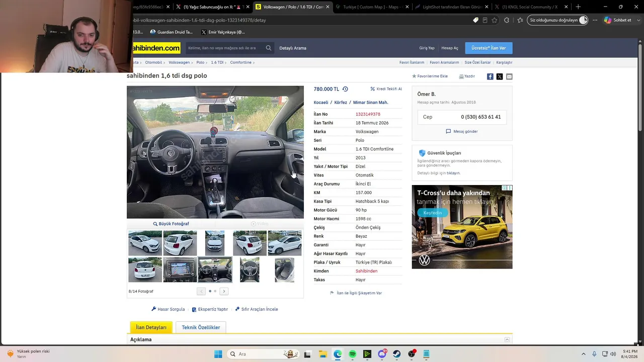The image size is (644, 362).
Task: Click the Körfez location link
Action: pyautogui.click(x=341, y=103)
